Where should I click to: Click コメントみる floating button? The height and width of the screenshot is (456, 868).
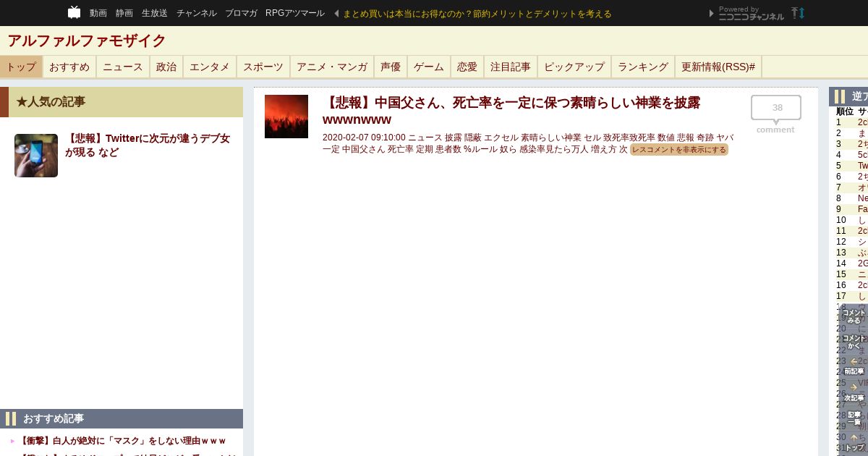pyautogui.click(x=854, y=316)
